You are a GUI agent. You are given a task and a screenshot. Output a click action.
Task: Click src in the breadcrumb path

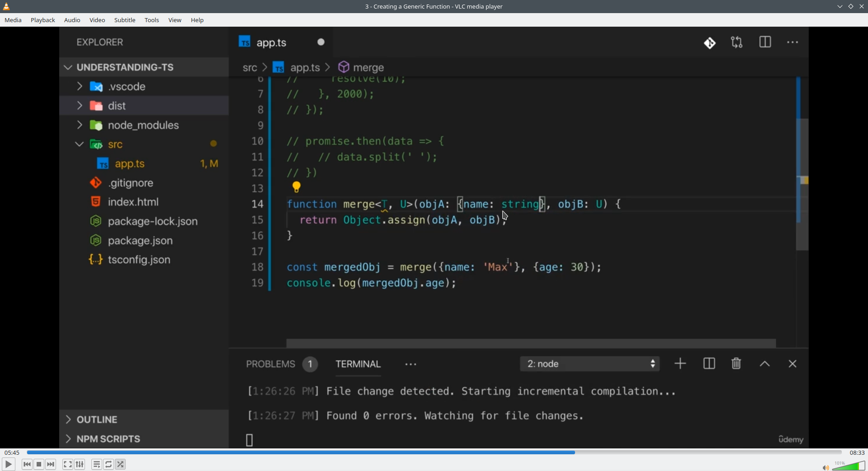pos(250,68)
